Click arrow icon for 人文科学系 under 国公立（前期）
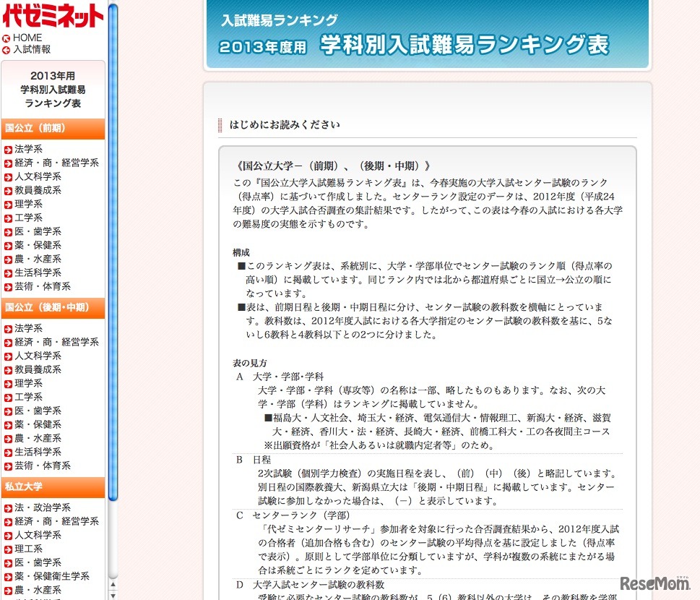700x600 pixels. [8, 177]
